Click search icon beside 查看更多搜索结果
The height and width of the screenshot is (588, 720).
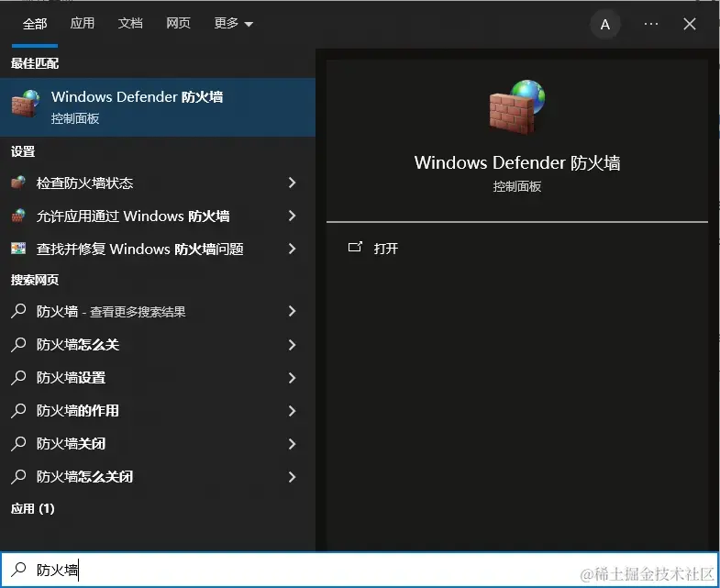tap(18, 311)
